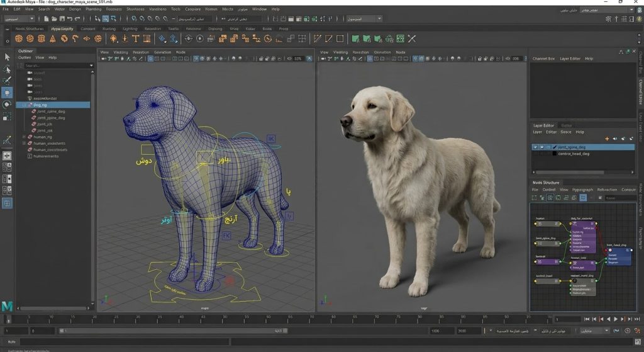Open the File menu

[6, 9]
